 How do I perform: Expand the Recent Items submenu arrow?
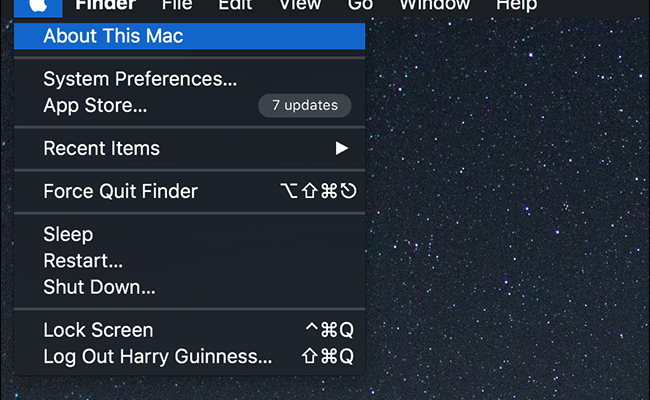click(x=342, y=148)
